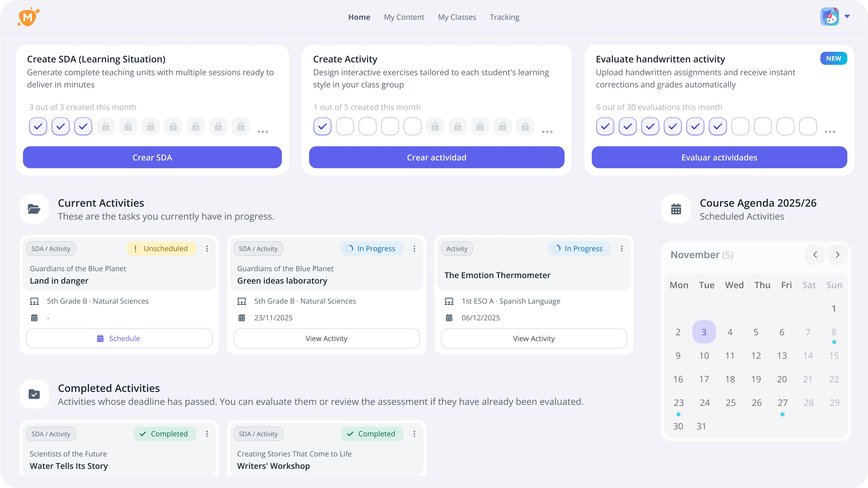Viewport: 868px width, 488px height.
Task: Expand the profile dropdown arrow
Action: point(847,17)
